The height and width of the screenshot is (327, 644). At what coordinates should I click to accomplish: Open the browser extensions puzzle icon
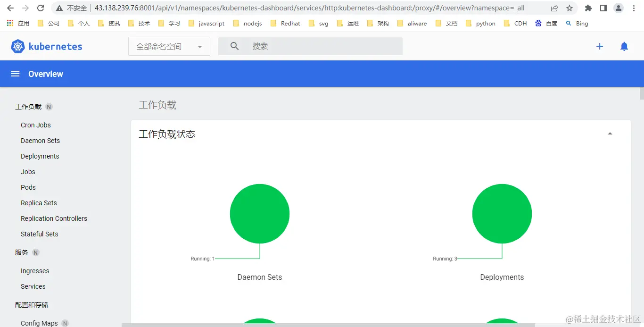point(588,8)
